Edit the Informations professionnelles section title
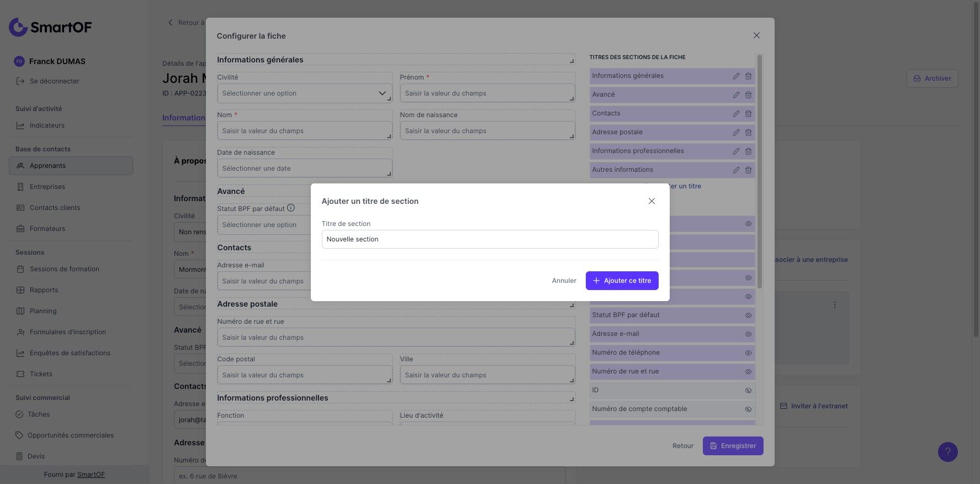The width and height of the screenshot is (980, 484). point(736,151)
